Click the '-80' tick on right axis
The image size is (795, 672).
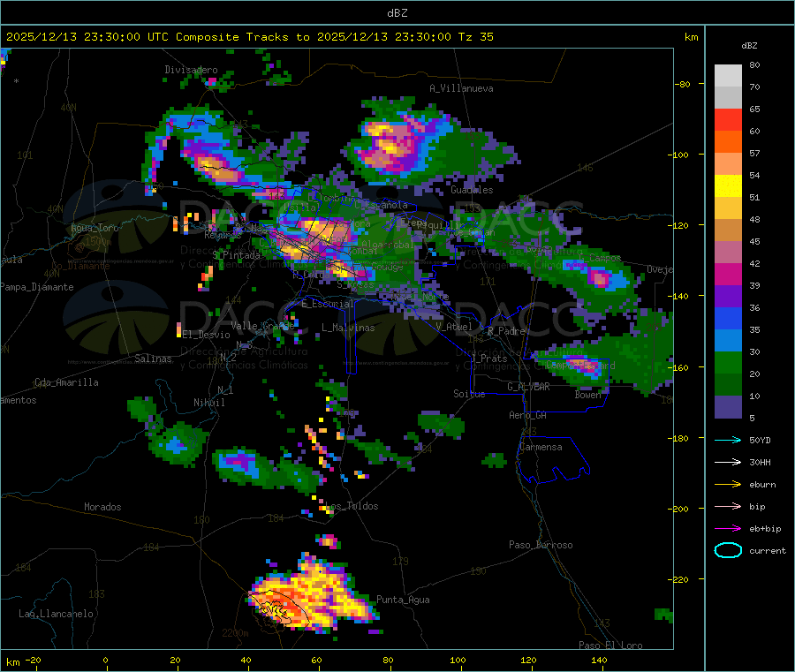coord(683,84)
